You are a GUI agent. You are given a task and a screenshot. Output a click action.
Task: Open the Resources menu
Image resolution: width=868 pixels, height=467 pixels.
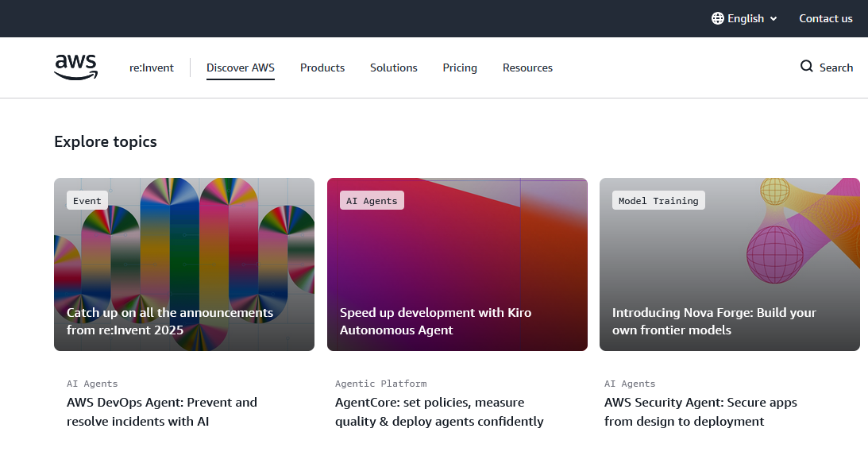527,68
